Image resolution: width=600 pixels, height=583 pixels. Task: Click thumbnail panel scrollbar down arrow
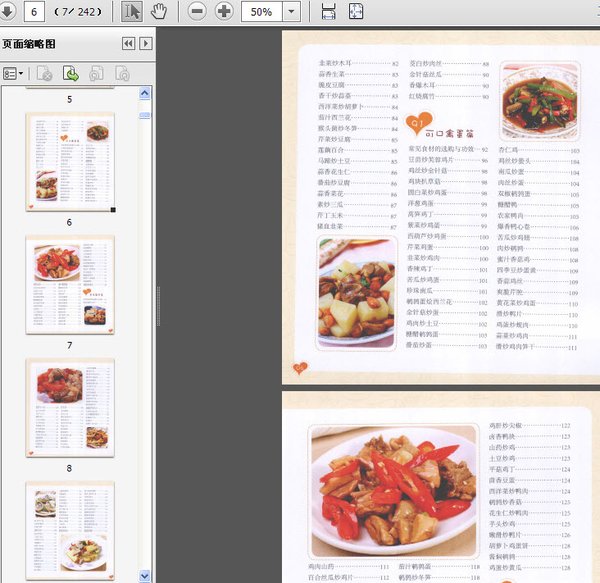(145, 575)
